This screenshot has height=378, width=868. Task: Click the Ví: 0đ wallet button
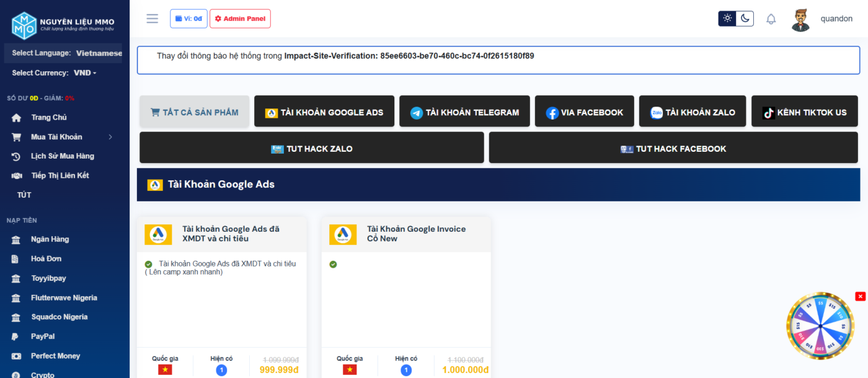pyautogui.click(x=188, y=19)
